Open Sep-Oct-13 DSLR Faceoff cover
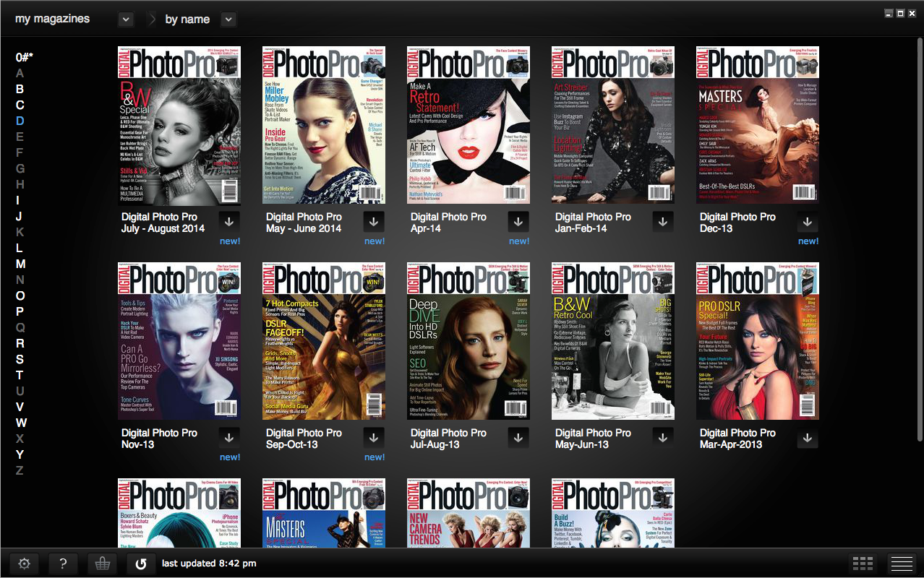The image size is (924, 578). 324,341
